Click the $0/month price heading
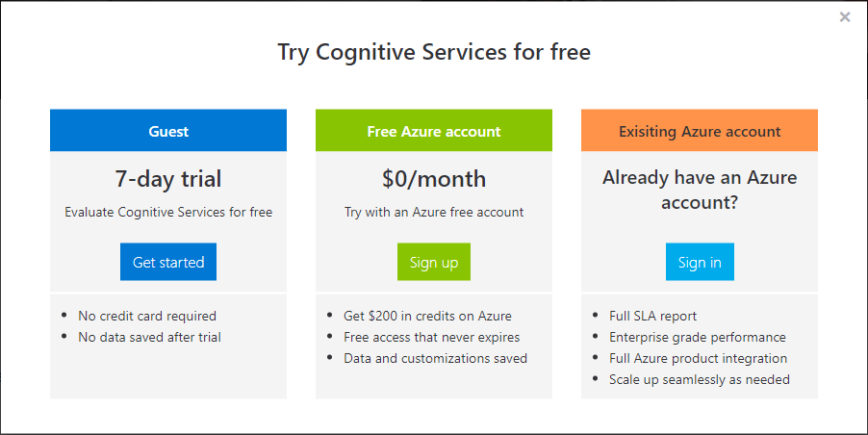Screen dimensions: 868x435 click(434, 179)
